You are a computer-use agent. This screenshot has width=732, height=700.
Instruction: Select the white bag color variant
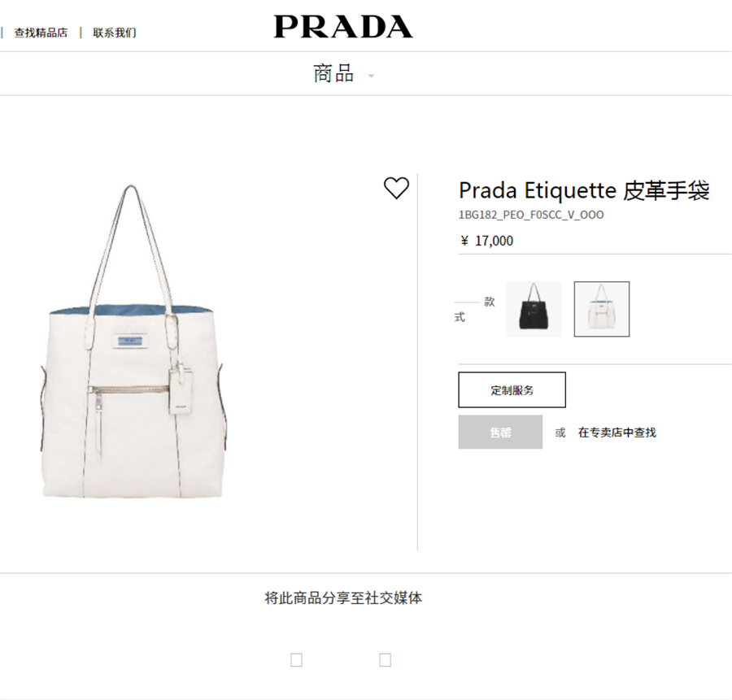(602, 309)
